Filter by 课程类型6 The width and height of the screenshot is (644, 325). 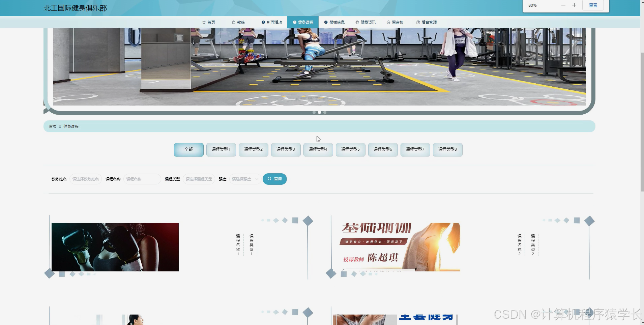pos(383,149)
